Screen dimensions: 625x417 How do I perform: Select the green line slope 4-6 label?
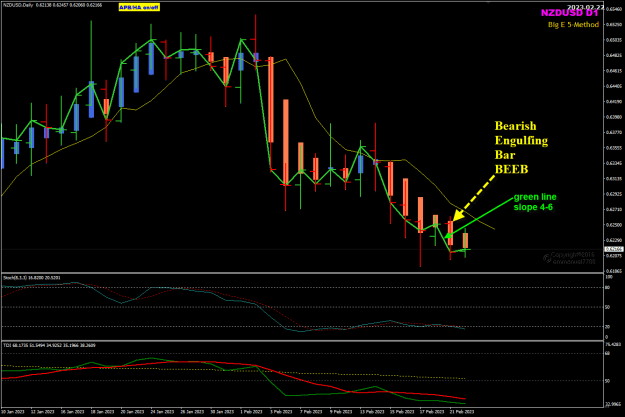point(535,202)
